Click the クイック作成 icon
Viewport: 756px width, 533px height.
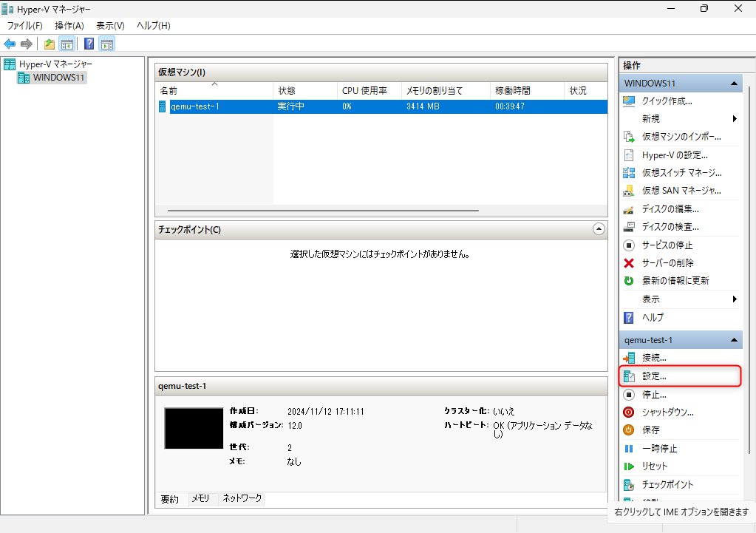click(629, 101)
